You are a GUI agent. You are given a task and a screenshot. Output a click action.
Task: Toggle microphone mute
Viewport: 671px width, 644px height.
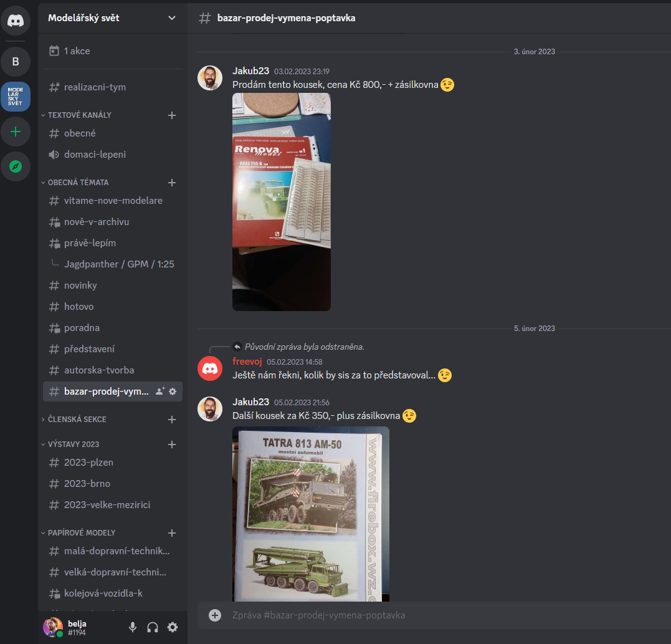point(133,627)
